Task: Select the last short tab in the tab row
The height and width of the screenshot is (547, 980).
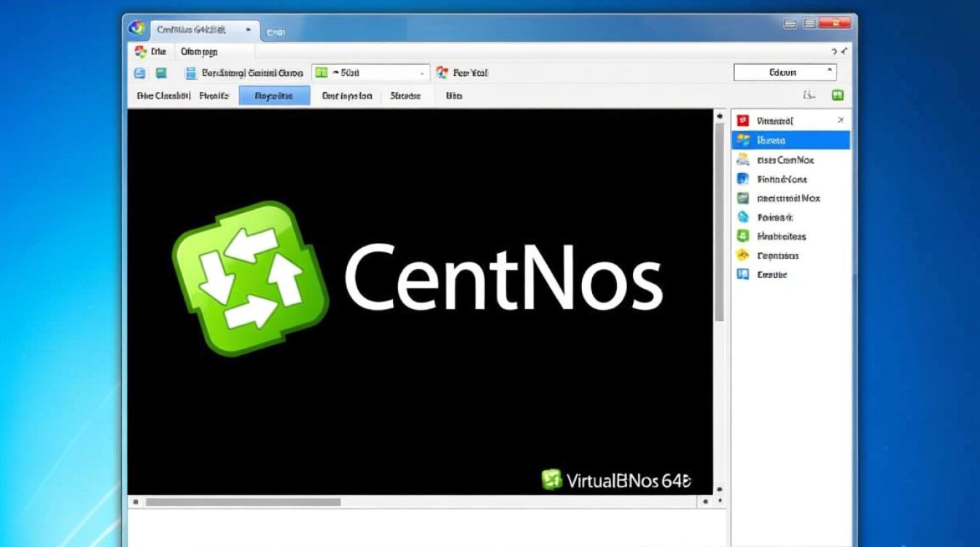Action: click(454, 96)
